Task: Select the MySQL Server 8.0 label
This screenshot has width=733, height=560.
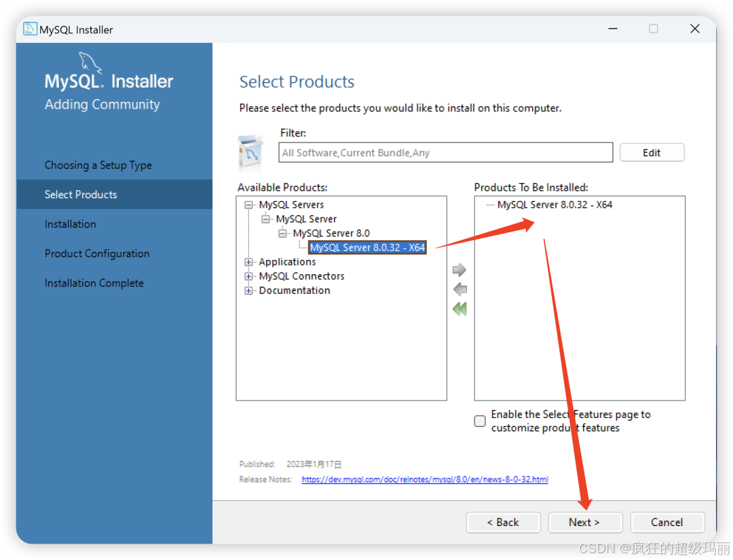Action: point(331,234)
